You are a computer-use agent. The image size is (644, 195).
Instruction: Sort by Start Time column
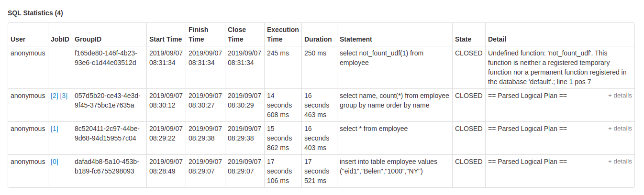[166, 39]
